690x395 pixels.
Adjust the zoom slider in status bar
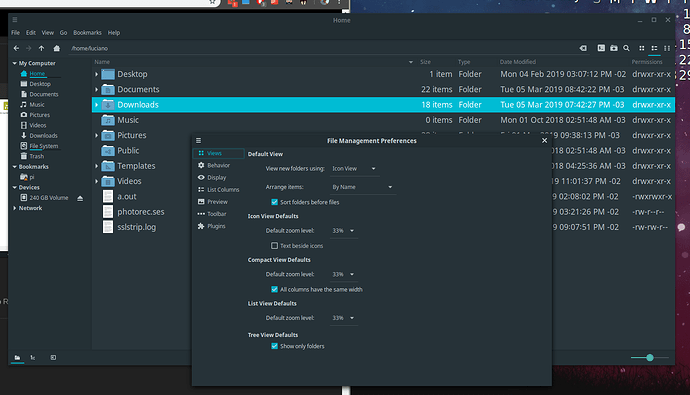pos(650,358)
